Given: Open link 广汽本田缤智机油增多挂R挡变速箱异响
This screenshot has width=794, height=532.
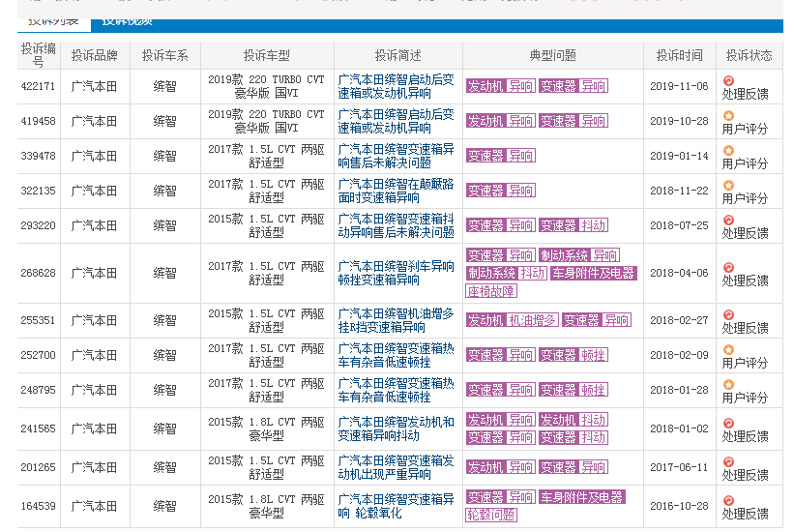Looking at the screenshot, I should [396, 321].
